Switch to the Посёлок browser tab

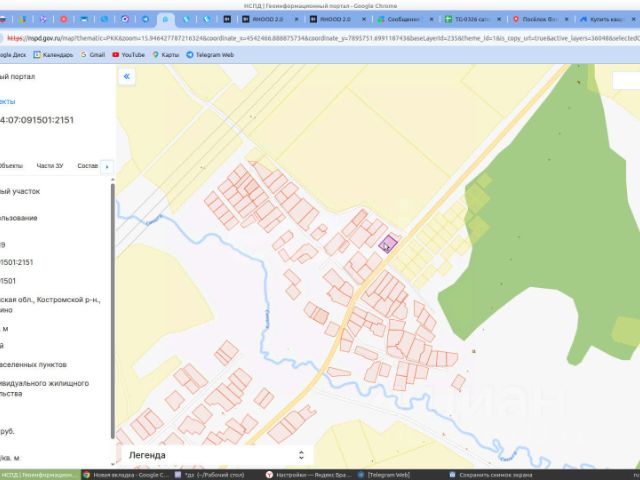pos(538,19)
